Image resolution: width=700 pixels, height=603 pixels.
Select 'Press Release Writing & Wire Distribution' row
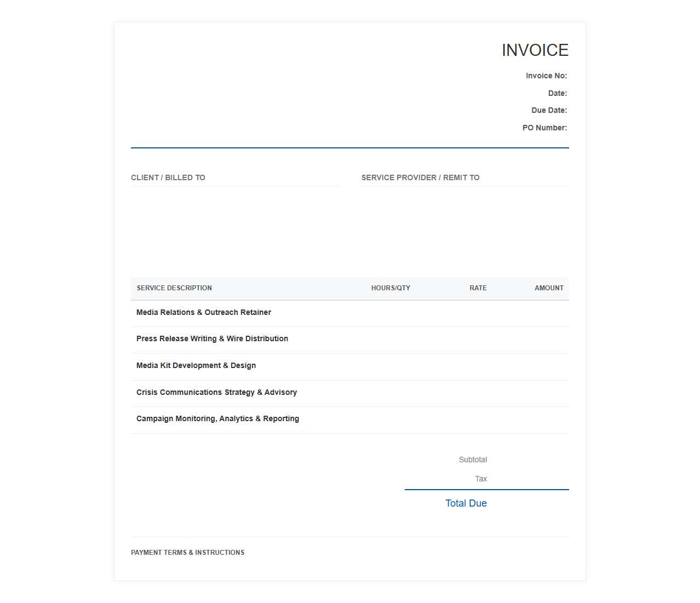(x=350, y=340)
